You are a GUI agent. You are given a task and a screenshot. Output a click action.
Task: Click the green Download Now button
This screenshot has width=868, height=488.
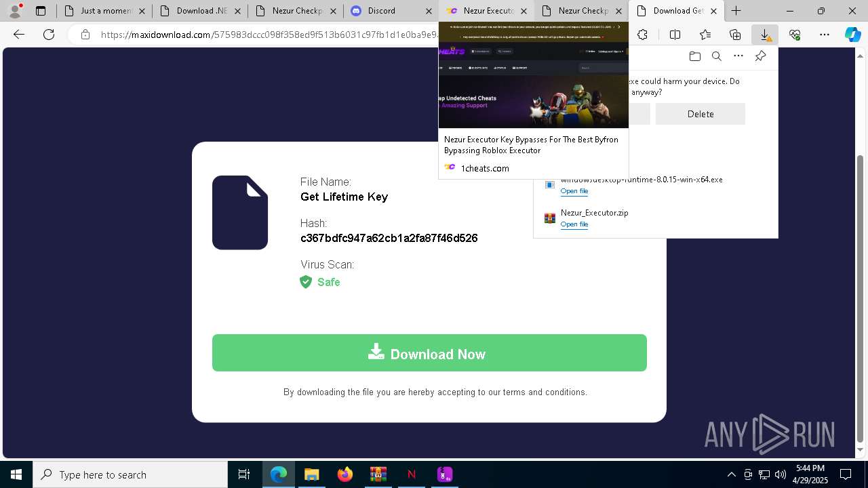tap(429, 353)
